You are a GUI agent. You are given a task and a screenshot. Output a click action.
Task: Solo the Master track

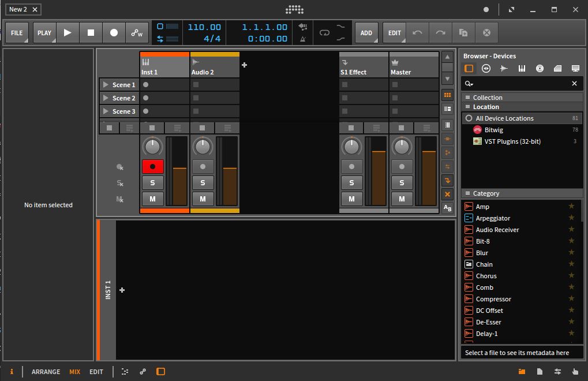coord(402,182)
